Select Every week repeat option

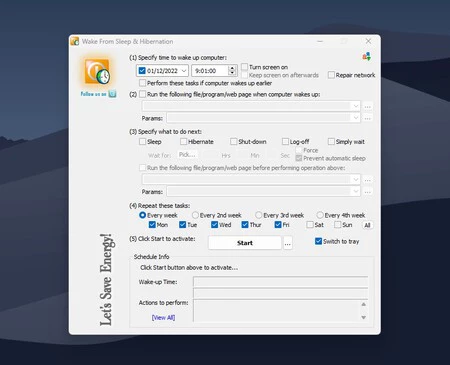(x=142, y=215)
